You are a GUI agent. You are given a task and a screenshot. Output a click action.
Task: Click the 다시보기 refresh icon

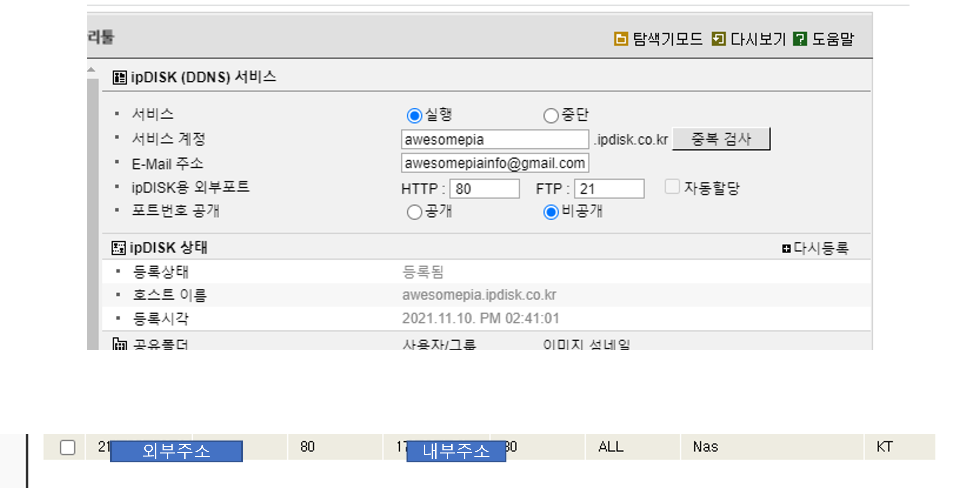pos(718,39)
